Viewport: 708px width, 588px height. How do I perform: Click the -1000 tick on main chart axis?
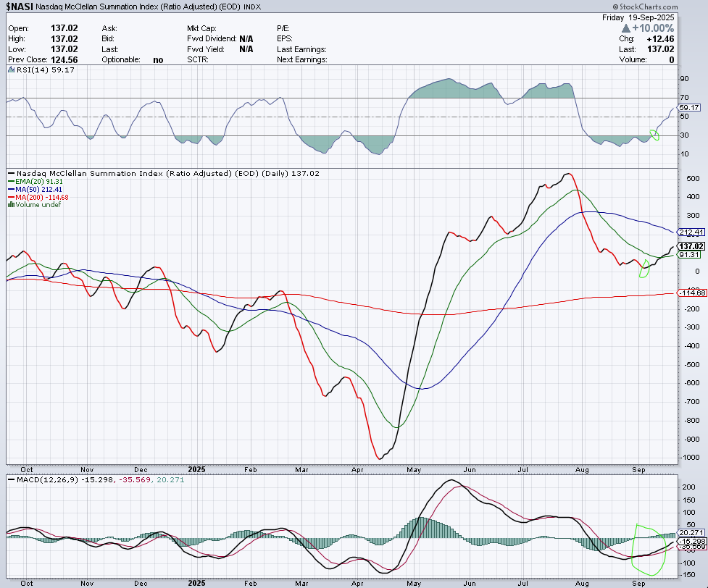(x=691, y=458)
